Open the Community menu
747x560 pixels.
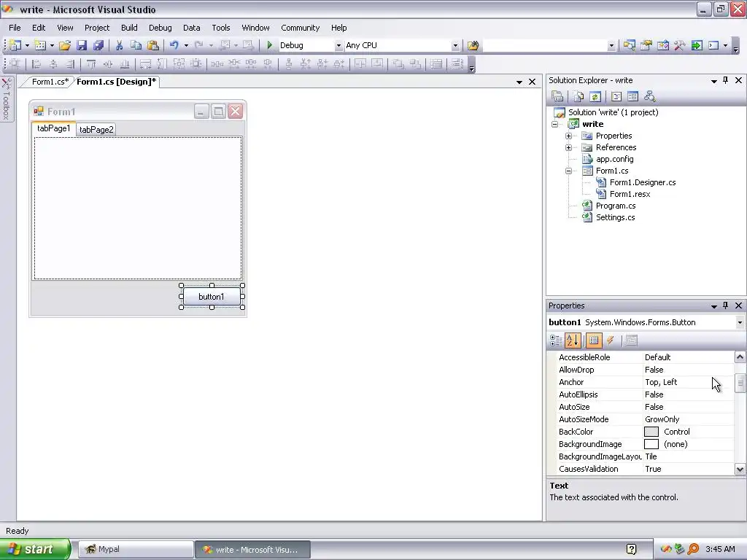(300, 28)
